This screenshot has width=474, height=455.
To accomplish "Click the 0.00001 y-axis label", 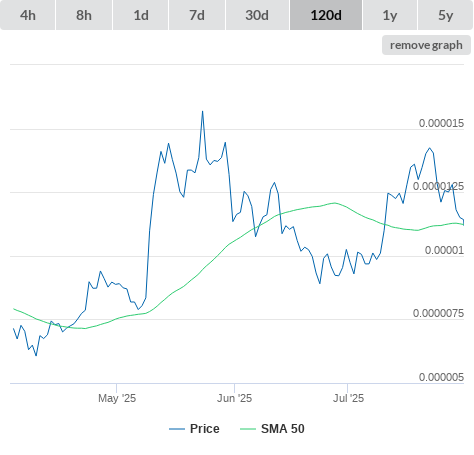I will pos(444,250).
